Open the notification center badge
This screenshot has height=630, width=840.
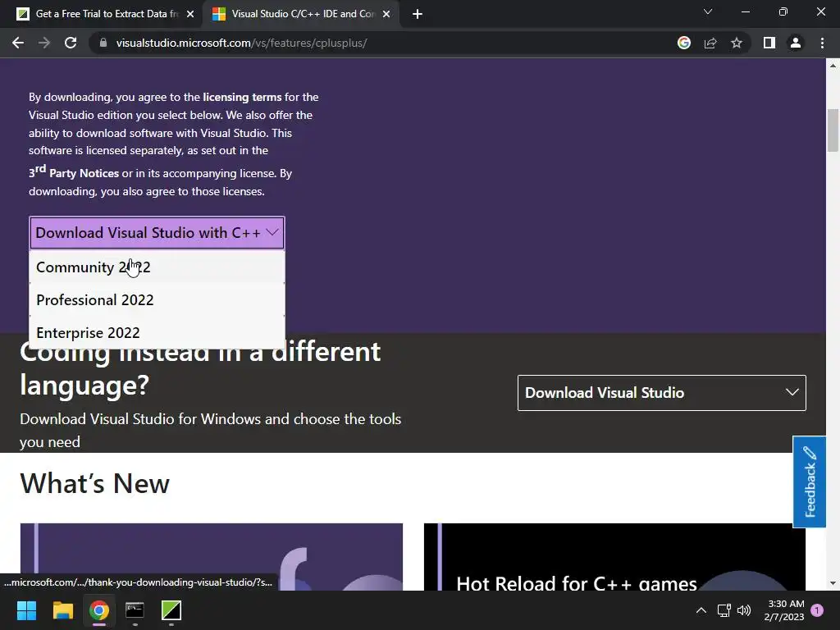(817, 610)
